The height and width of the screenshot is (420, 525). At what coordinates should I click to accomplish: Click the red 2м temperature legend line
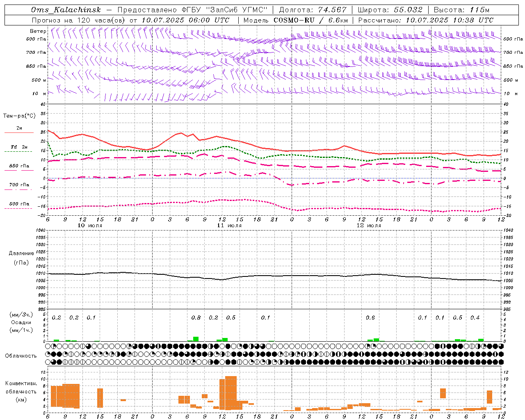click(19, 133)
